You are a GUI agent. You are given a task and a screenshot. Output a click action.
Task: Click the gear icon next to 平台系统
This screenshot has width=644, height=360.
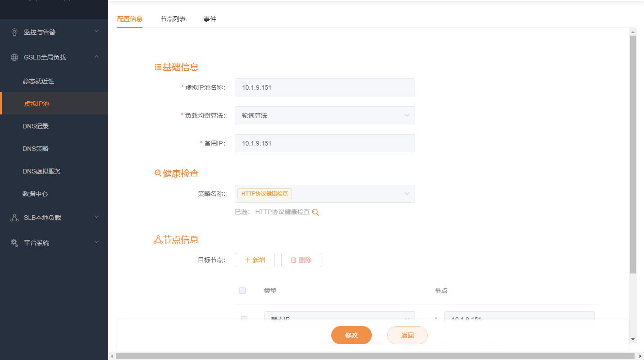14,242
